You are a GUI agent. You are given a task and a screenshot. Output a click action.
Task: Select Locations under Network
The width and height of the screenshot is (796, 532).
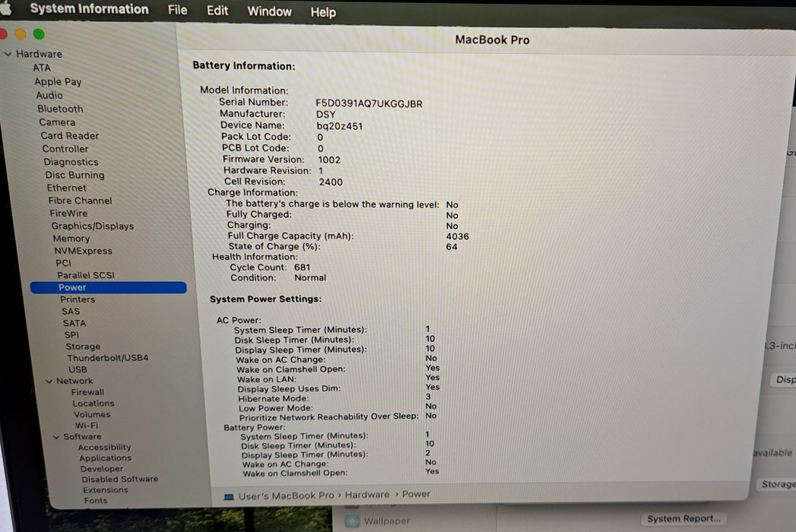click(x=94, y=403)
